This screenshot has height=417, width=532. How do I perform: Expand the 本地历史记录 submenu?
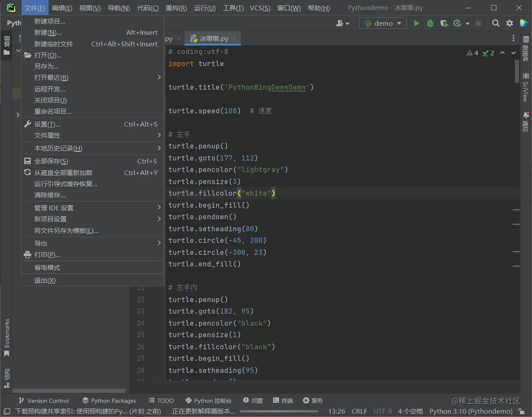tap(159, 148)
